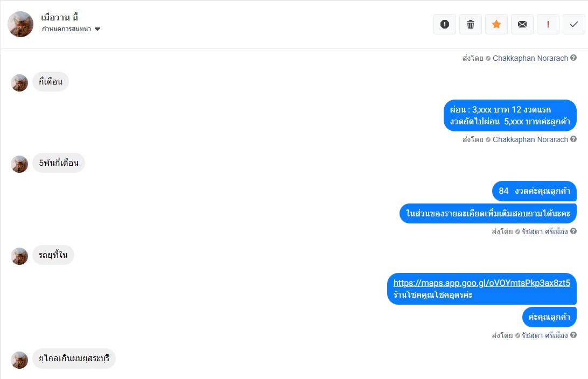Toggle the orange star follow-up marker
588x379 pixels.
coord(496,24)
